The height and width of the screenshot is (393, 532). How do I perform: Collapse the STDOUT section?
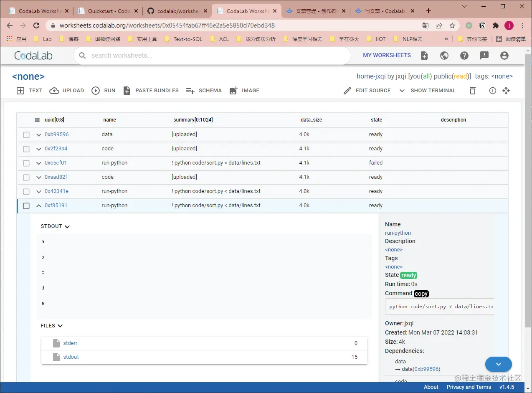coord(55,226)
